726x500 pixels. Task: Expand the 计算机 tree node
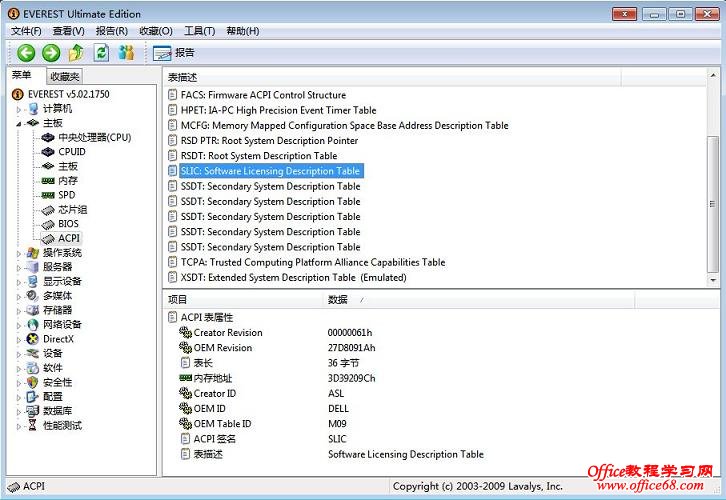coord(19,110)
